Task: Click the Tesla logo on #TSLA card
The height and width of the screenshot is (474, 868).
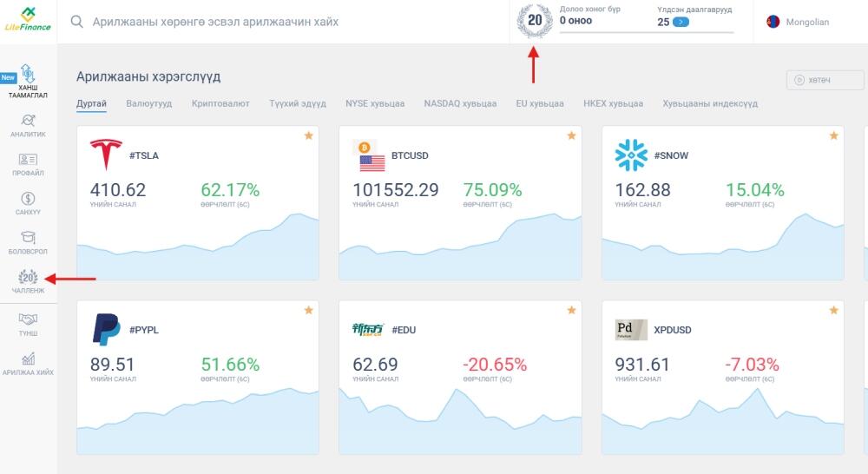Action: click(x=106, y=155)
